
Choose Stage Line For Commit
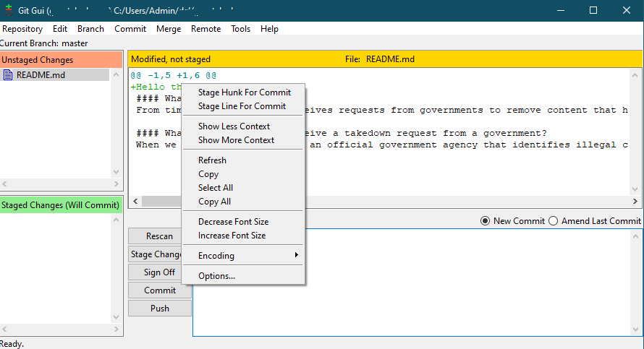point(243,106)
